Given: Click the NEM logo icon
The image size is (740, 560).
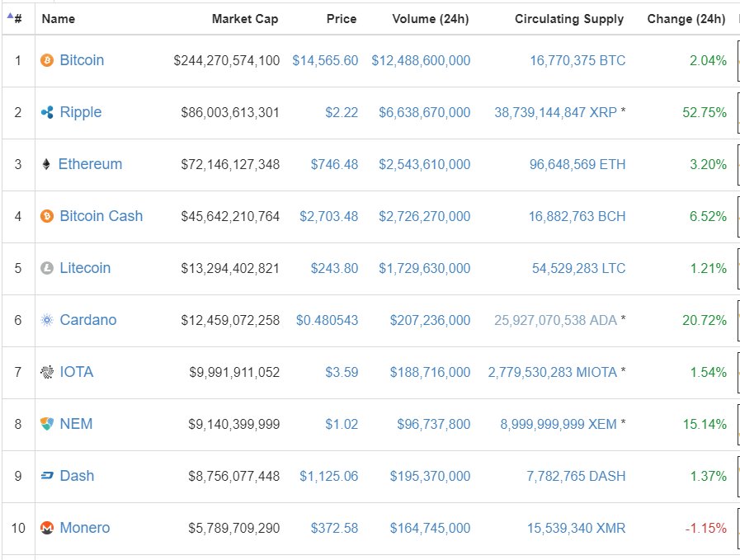Looking at the screenshot, I should pos(47,424).
